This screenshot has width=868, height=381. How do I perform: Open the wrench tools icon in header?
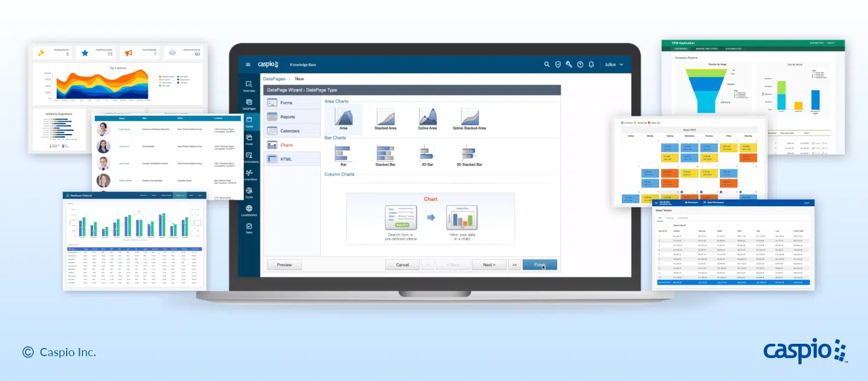tap(569, 64)
